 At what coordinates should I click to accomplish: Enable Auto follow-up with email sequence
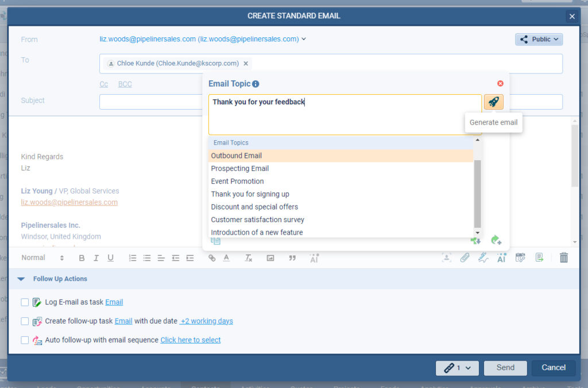(x=24, y=340)
